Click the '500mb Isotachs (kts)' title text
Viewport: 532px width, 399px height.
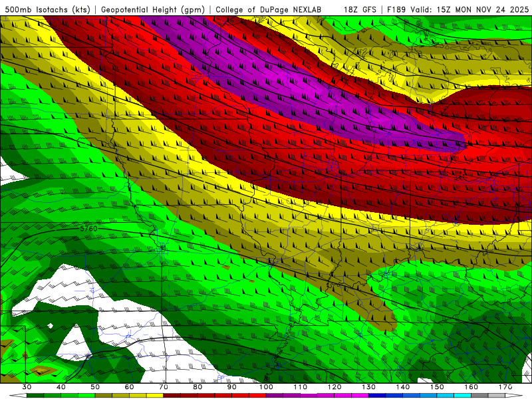pyautogui.click(x=47, y=9)
